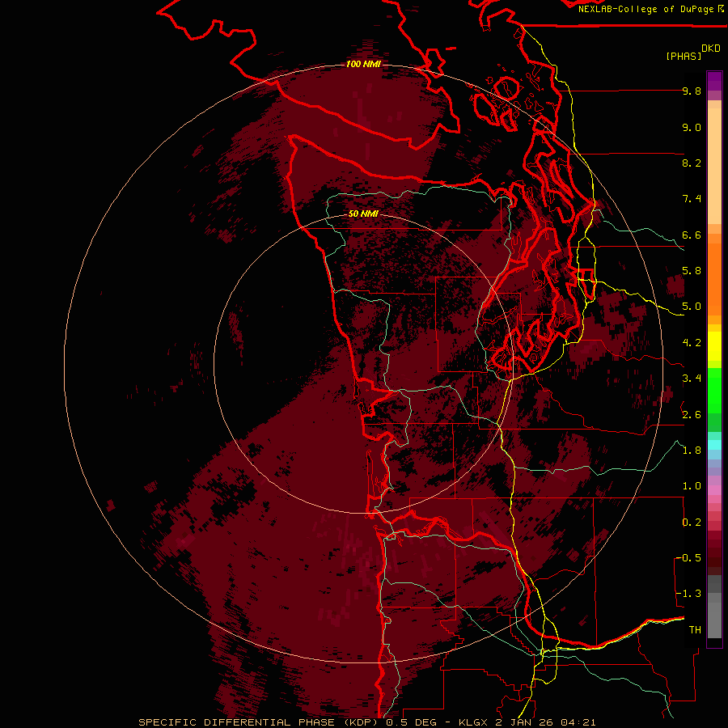Click the -1.3 scale value
This screenshot has height=728, width=728.
coord(688,594)
